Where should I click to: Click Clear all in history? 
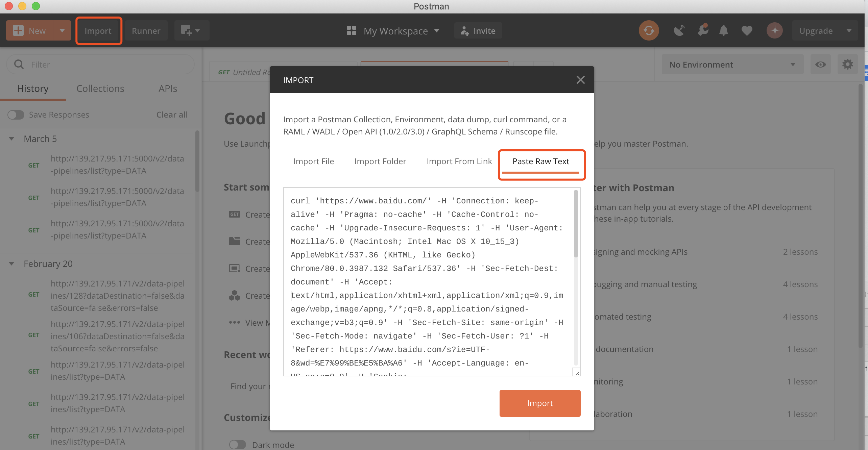[x=172, y=115]
